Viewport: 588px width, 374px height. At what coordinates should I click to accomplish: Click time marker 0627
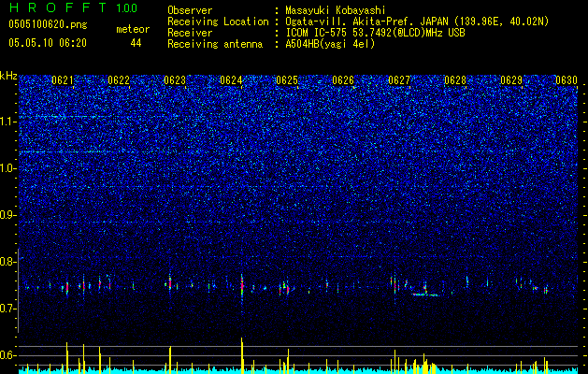pos(399,80)
